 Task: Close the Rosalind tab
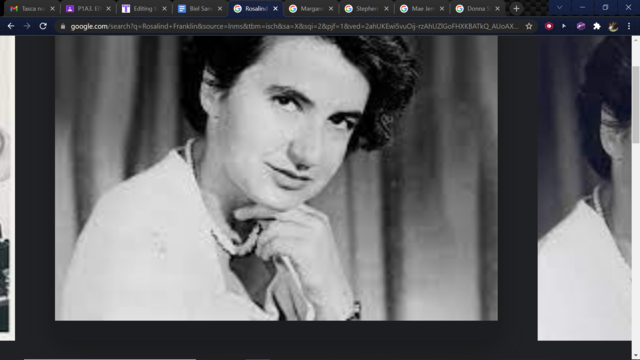click(276, 9)
